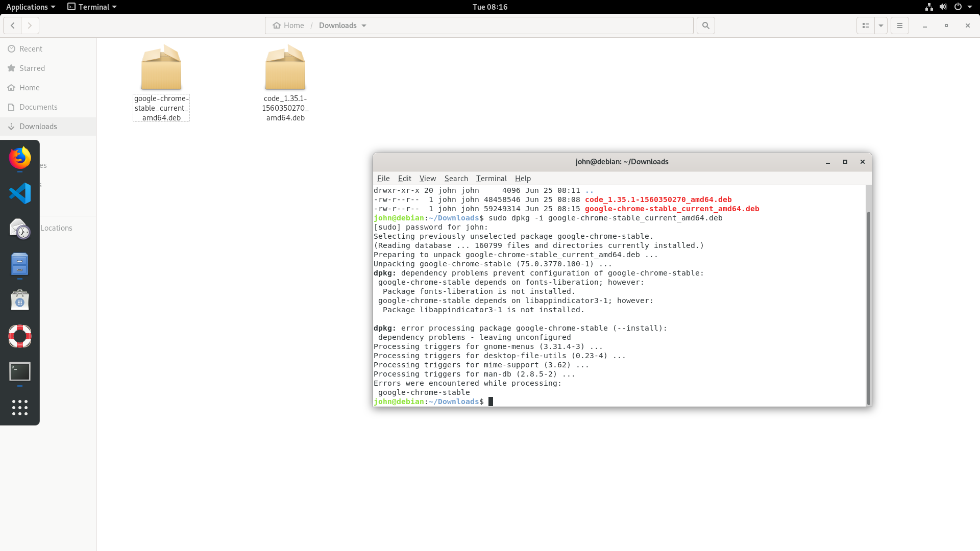This screenshot has height=551, width=980.
Task: Open terminal Edit menu
Action: (405, 179)
